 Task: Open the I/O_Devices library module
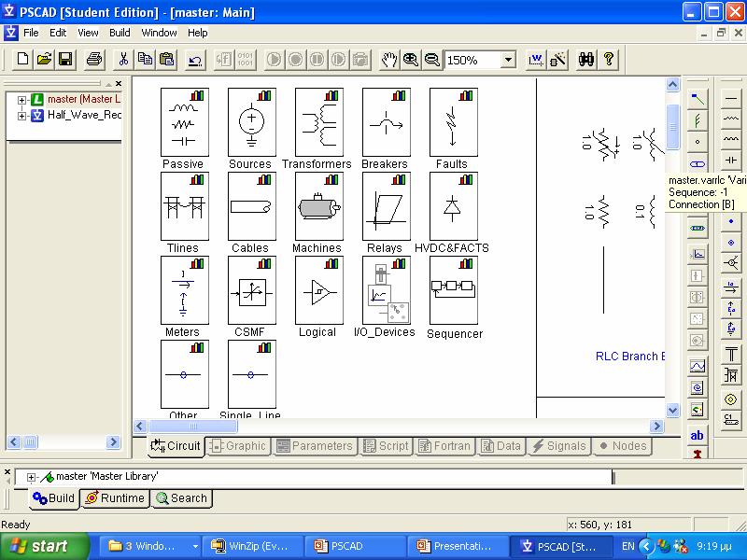click(387, 290)
